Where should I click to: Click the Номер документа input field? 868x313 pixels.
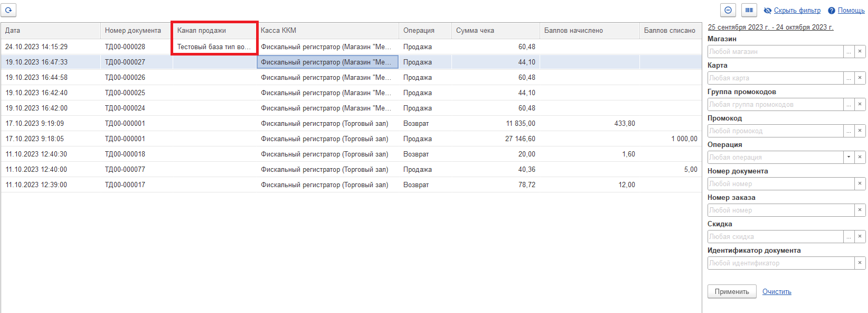(780, 184)
